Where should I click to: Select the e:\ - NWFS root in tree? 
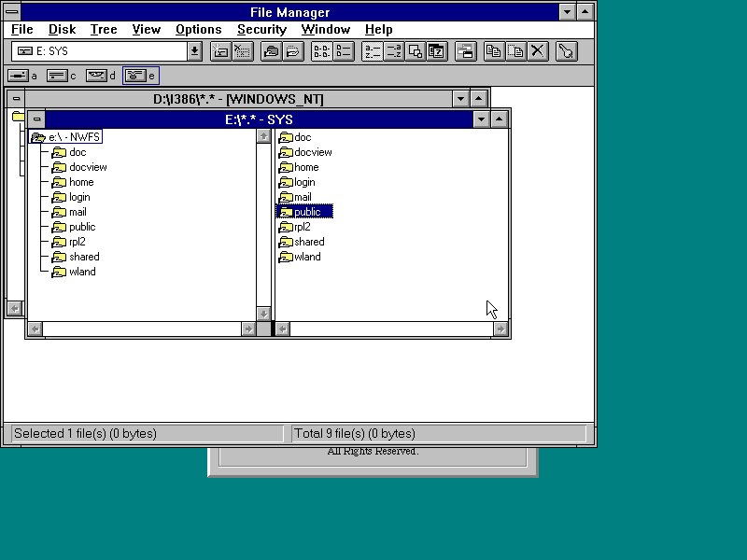(x=65, y=137)
